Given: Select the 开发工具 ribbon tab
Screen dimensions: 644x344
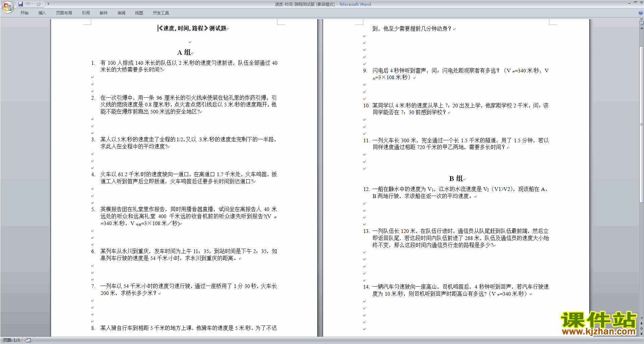Looking at the screenshot, I should [161, 13].
